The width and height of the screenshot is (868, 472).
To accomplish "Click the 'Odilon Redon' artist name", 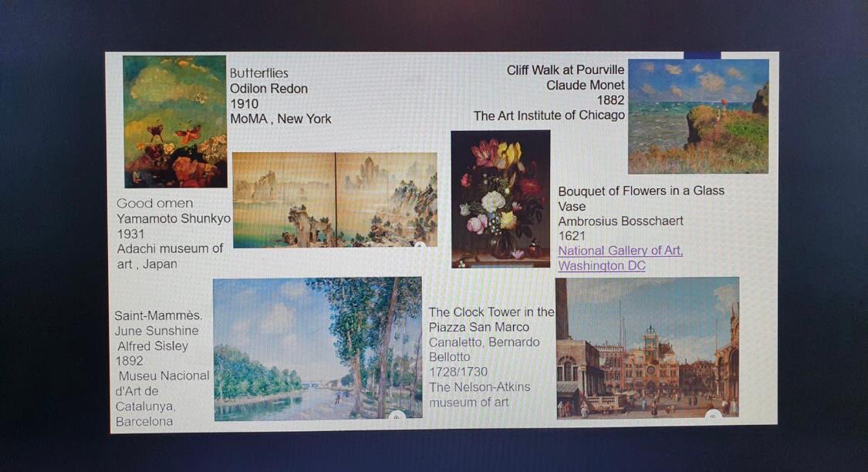I will pos(269,89).
